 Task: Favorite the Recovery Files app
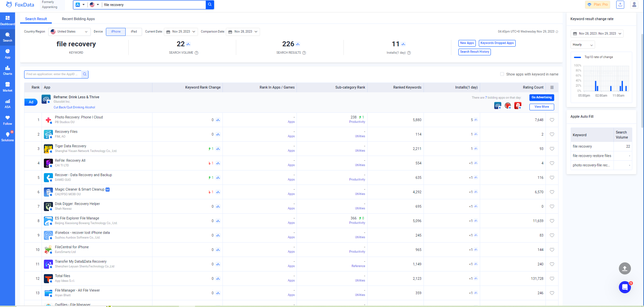(552, 134)
